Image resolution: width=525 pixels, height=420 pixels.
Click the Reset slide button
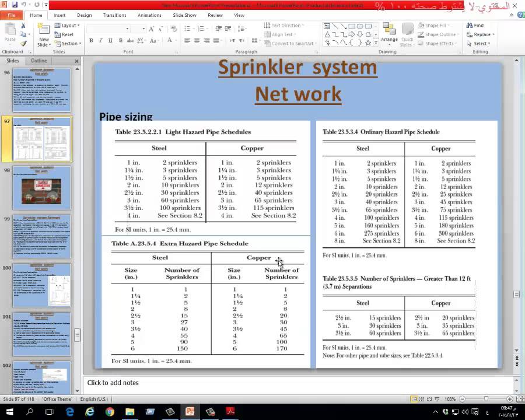tap(64, 34)
